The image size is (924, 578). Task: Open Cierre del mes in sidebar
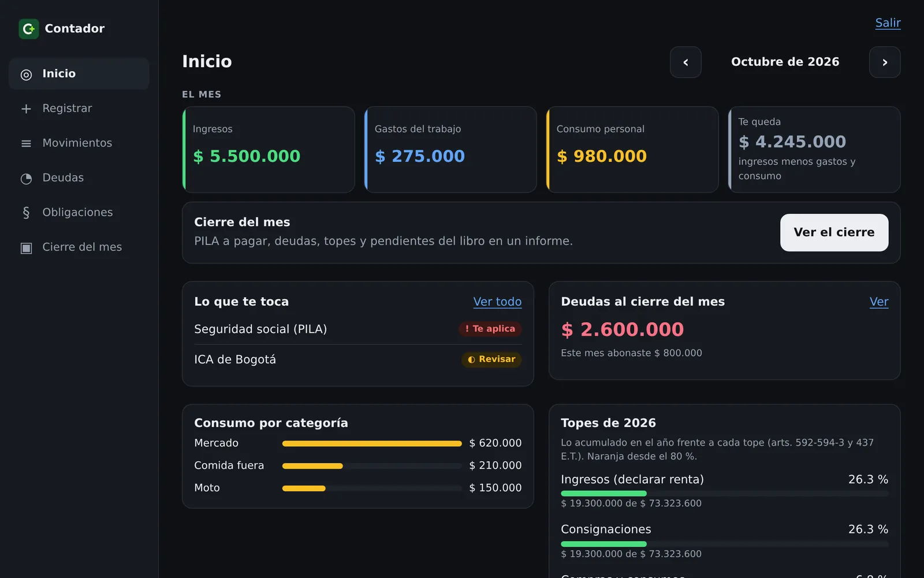tap(79, 247)
